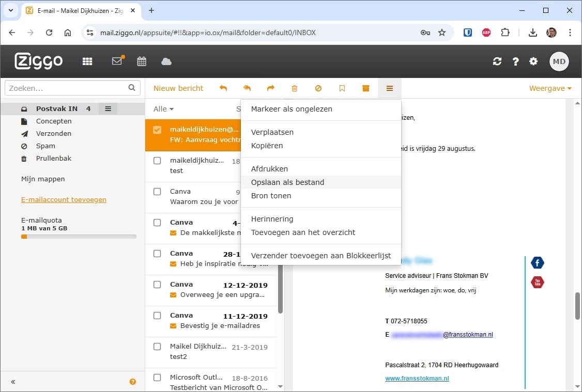Screen dimensions: 582x392
Task: Flag the message using the bookmark icon
Action: tap(342, 88)
